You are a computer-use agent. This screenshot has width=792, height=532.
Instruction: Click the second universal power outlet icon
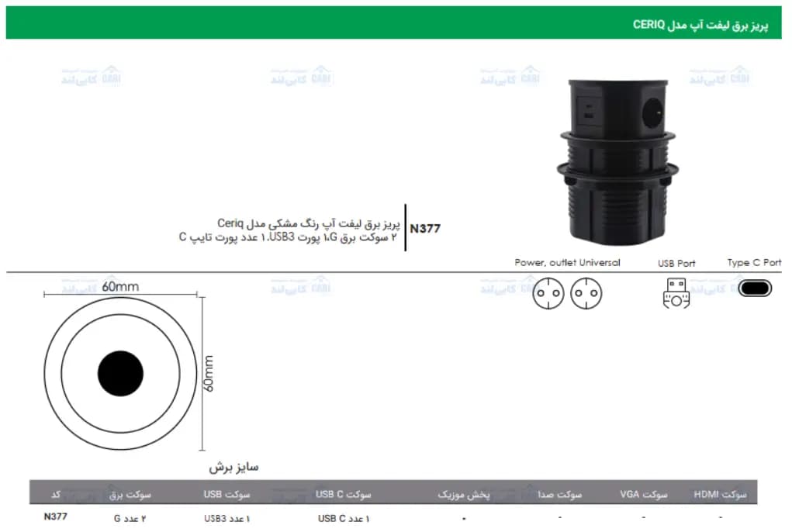pyautogui.click(x=586, y=293)
